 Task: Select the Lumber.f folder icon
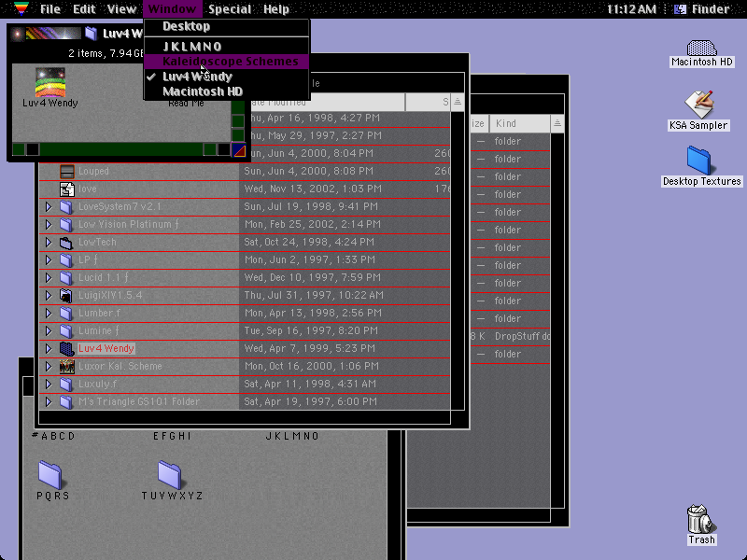[66, 313]
